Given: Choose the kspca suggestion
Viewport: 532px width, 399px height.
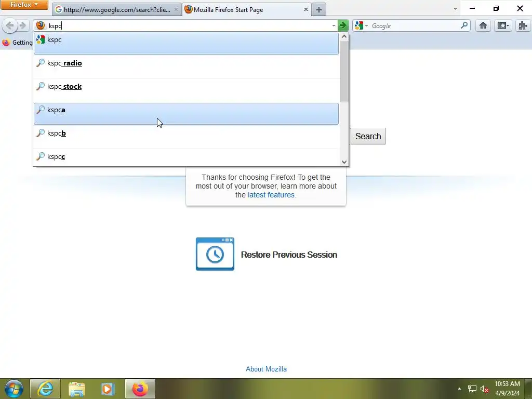Looking at the screenshot, I should [x=187, y=114].
